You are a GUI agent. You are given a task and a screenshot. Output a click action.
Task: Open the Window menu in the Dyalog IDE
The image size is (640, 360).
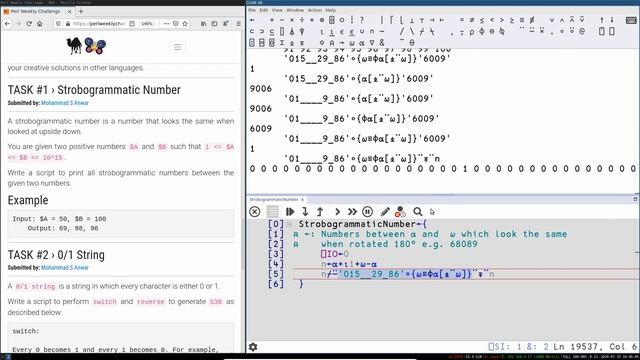click(295, 10)
